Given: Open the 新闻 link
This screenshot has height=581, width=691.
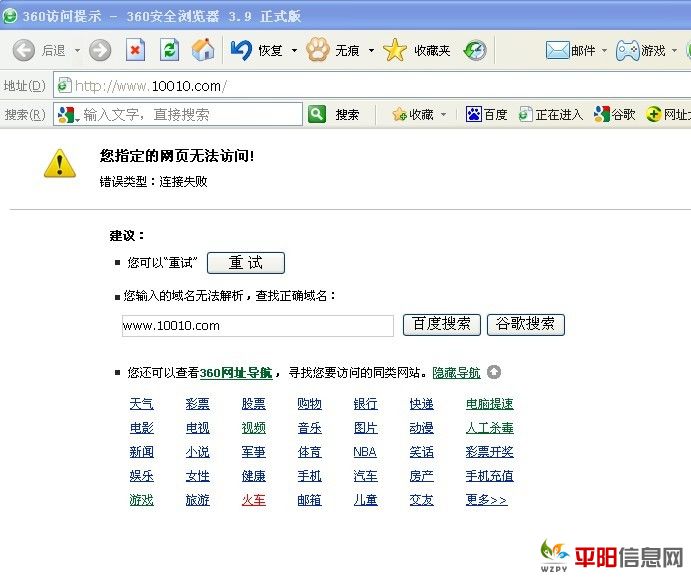Looking at the screenshot, I should [141, 452].
